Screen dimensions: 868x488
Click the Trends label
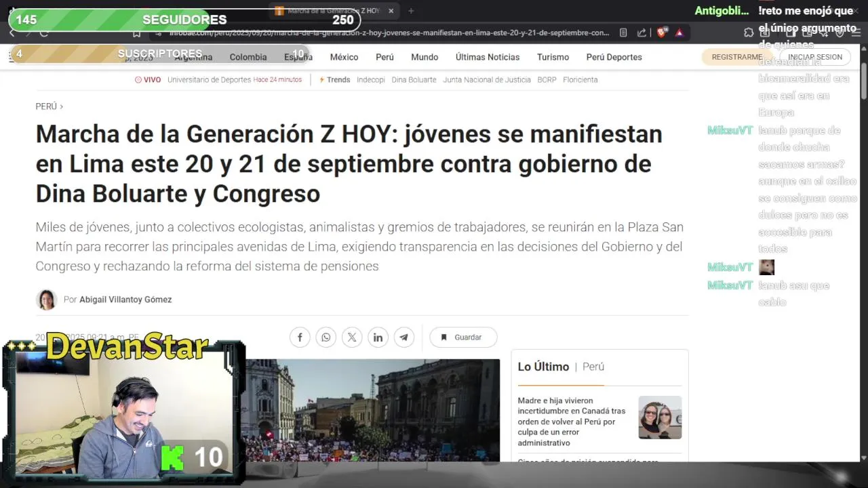[334, 79]
